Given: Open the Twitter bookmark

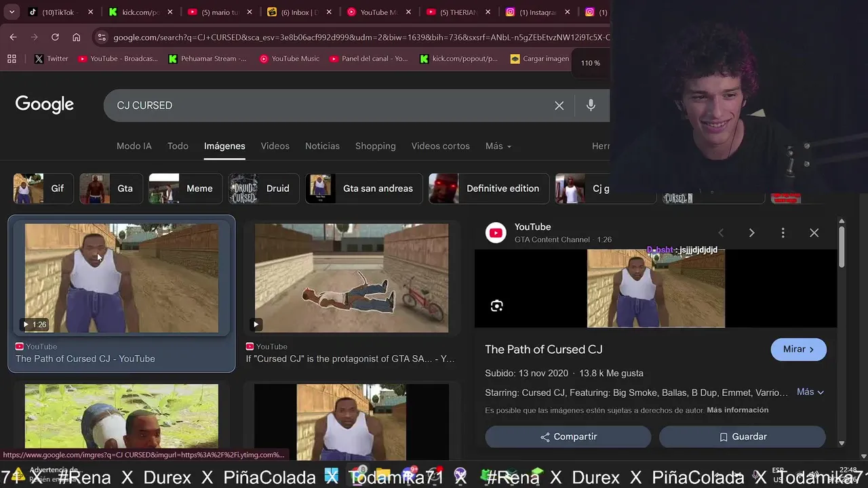Looking at the screenshot, I should [x=51, y=59].
